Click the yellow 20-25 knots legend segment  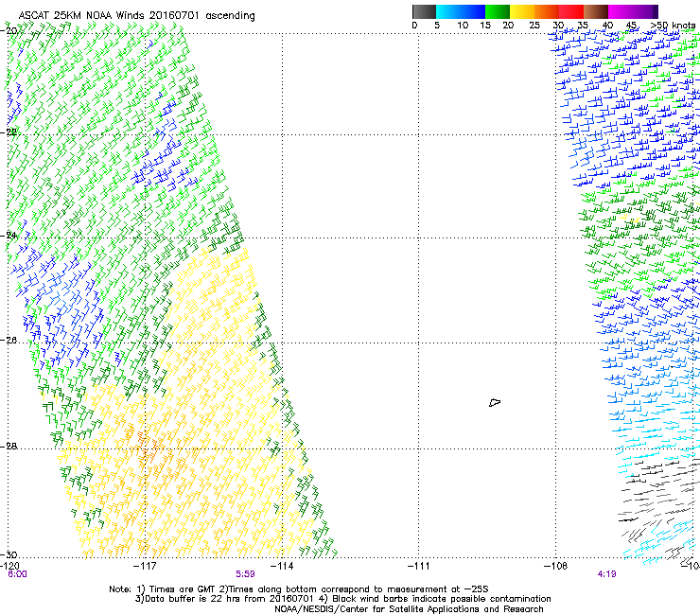click(522, 11)
